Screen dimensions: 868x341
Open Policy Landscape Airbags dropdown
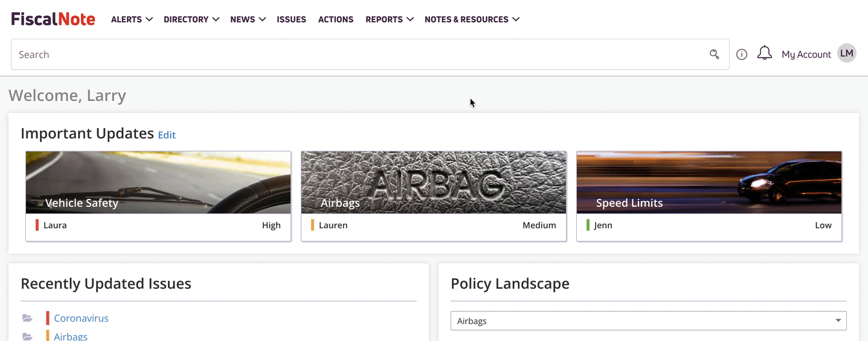[648, 321]
